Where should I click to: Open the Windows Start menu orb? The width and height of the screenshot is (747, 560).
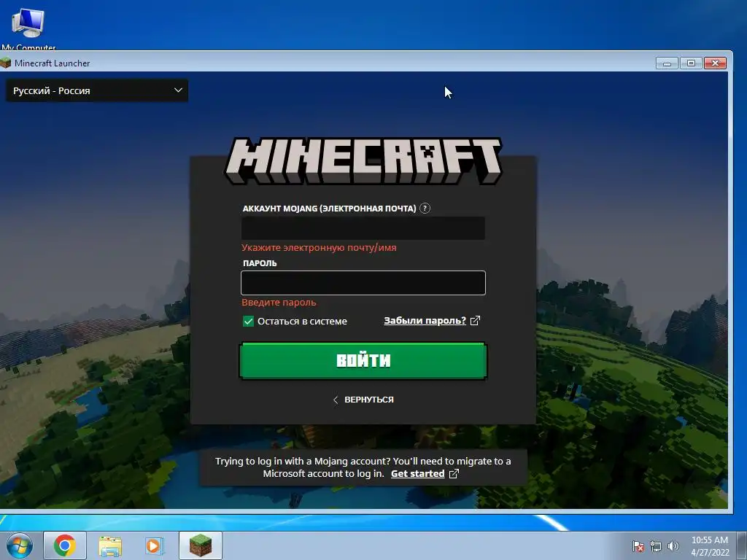point(20,545)
